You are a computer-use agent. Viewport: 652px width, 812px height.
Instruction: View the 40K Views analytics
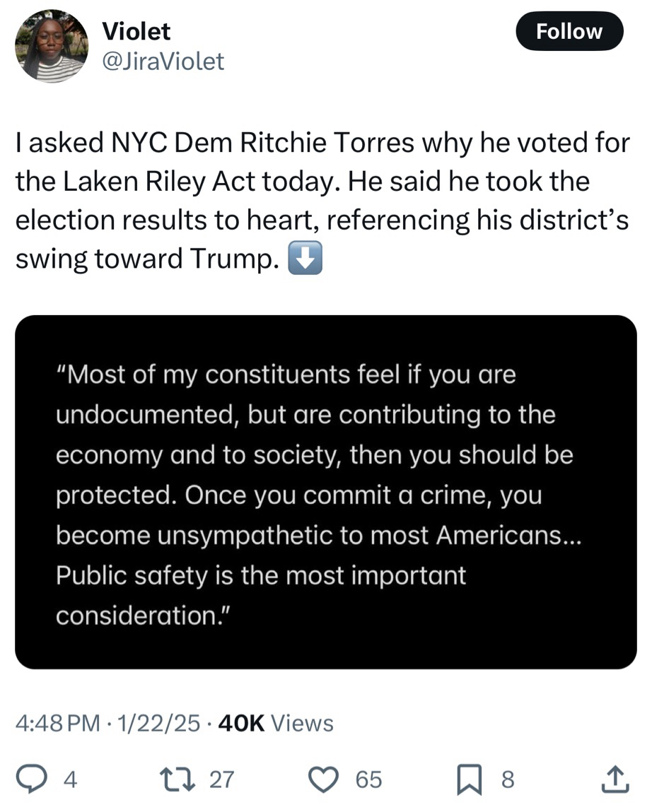(276, 723)
